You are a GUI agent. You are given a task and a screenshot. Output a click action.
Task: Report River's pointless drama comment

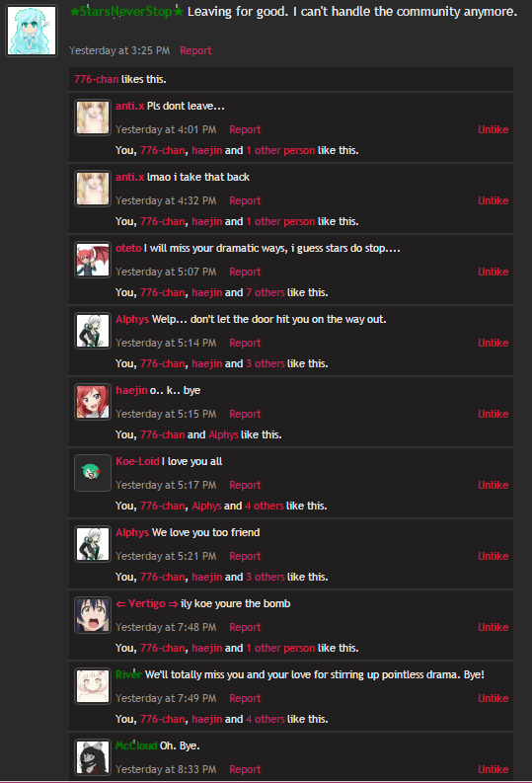pyautogui.click(x=245, y=698)
